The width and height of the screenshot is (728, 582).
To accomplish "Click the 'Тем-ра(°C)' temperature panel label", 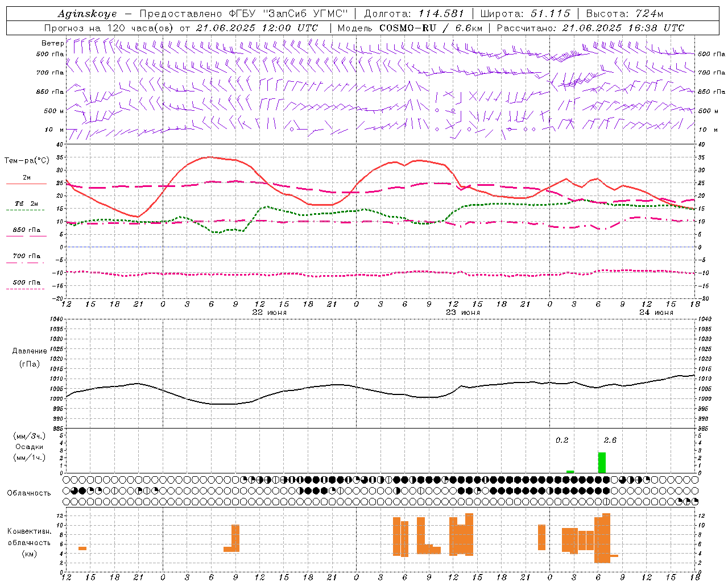I will pos(27,160).
